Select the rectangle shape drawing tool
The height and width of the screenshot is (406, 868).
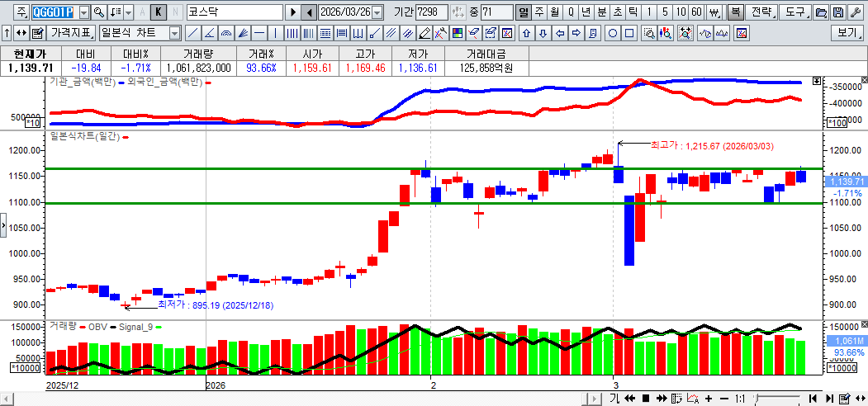click(x=629, y=34)
